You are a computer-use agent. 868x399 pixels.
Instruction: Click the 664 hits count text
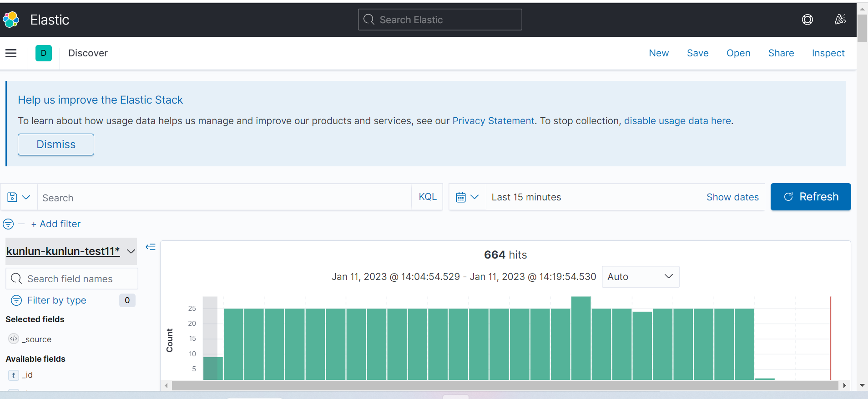pyautogui.click(x=505, y=255)
